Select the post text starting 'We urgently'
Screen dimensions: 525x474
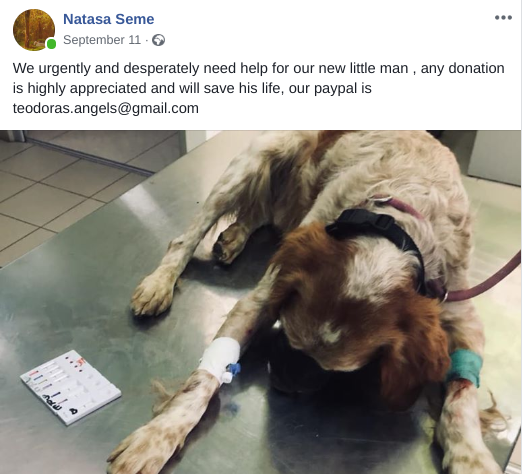258,88
